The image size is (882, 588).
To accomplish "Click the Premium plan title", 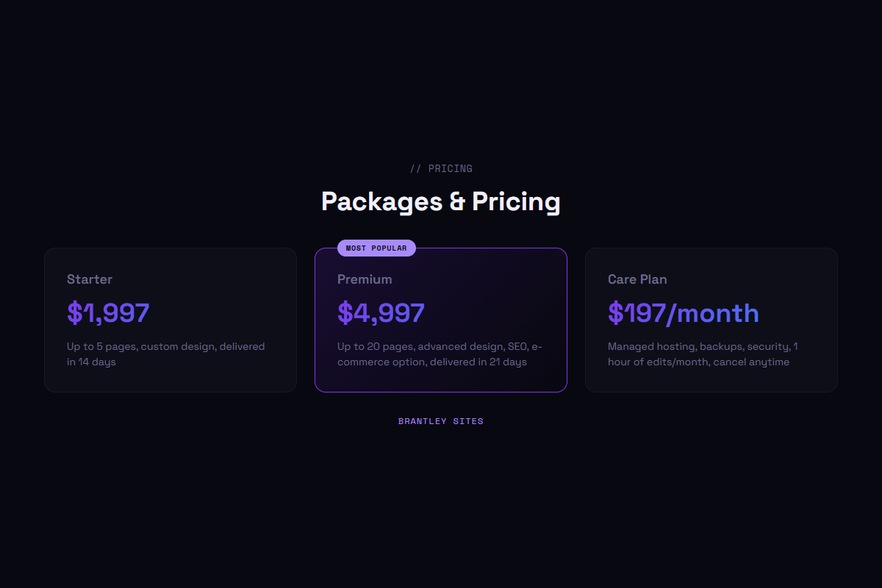I will point(365,279).
